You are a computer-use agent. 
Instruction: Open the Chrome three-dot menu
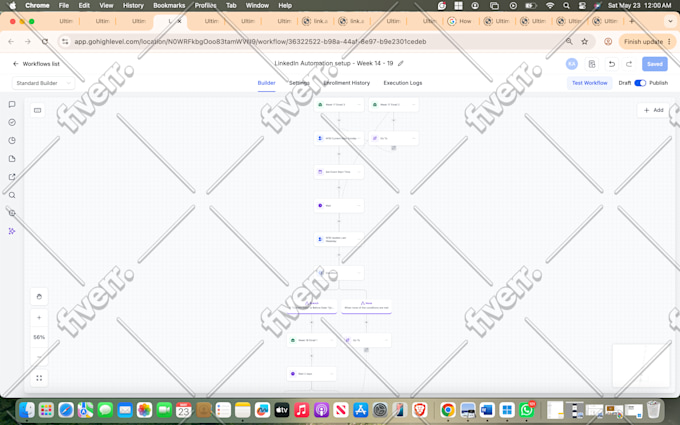point(670,42)
